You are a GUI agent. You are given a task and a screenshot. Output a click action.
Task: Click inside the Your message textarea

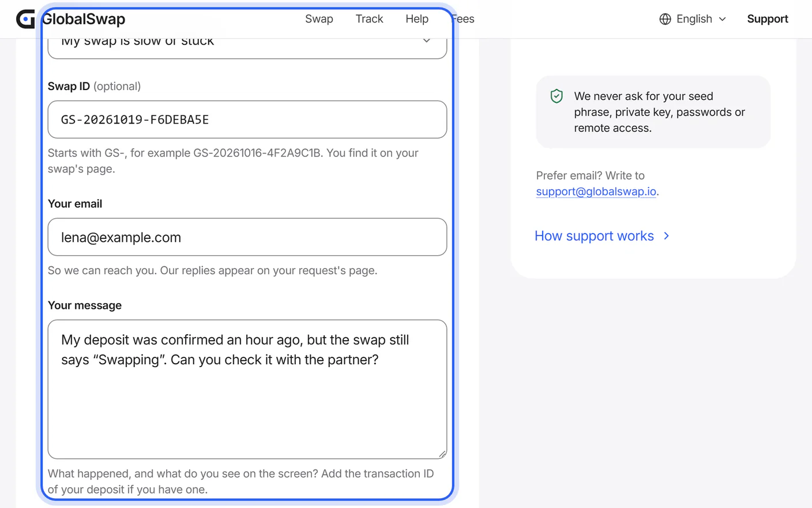point(247,390)
